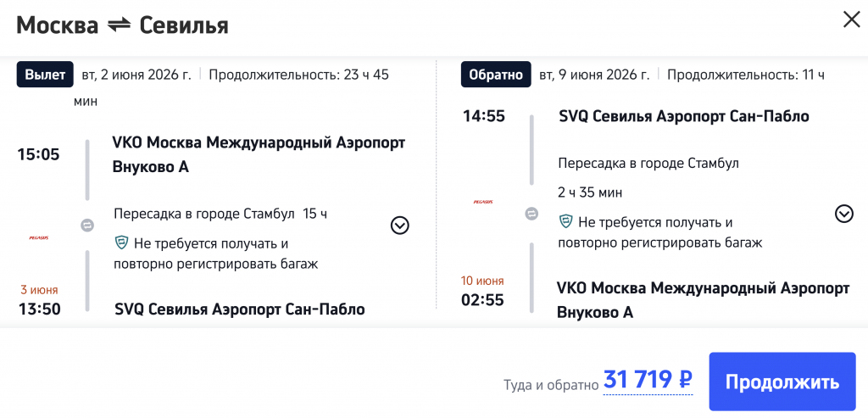This screenshot has height=418, width=868.
Task: Click the Туда и обратно label
Action: [x=551, y=384]
